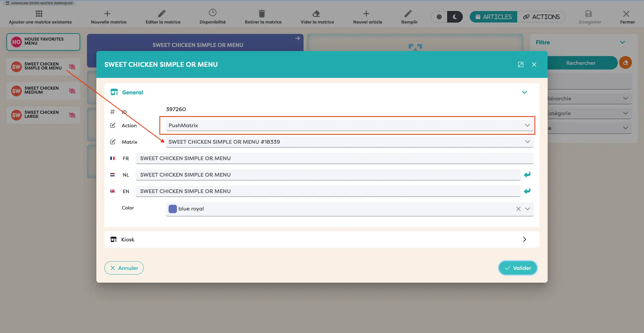Click the Enregistrer save icon
This screenshot has height=333, width=644.
point(589,14)
